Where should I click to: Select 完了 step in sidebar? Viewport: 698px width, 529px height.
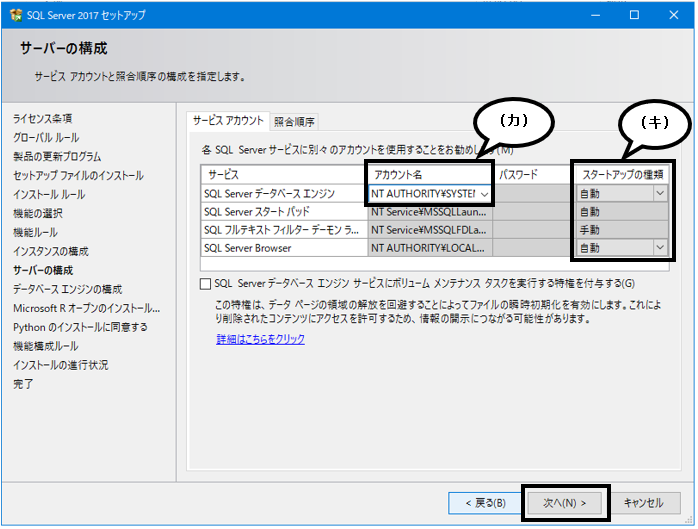pos(23,384)
